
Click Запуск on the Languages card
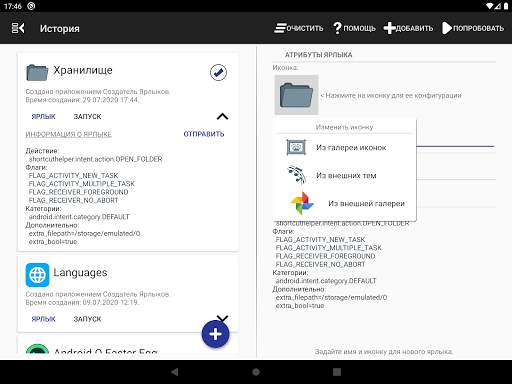pos(87,319)
